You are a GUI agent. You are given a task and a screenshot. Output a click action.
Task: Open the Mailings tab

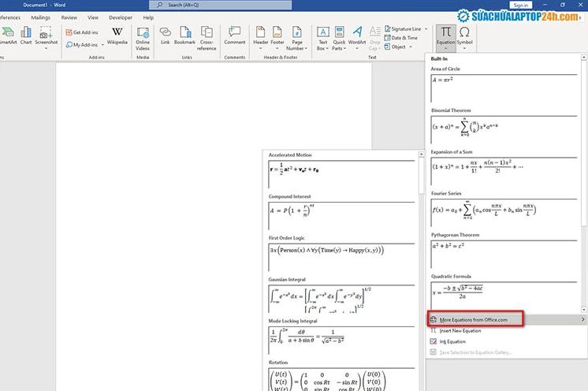pyautogui.click(x=40, y=17)
